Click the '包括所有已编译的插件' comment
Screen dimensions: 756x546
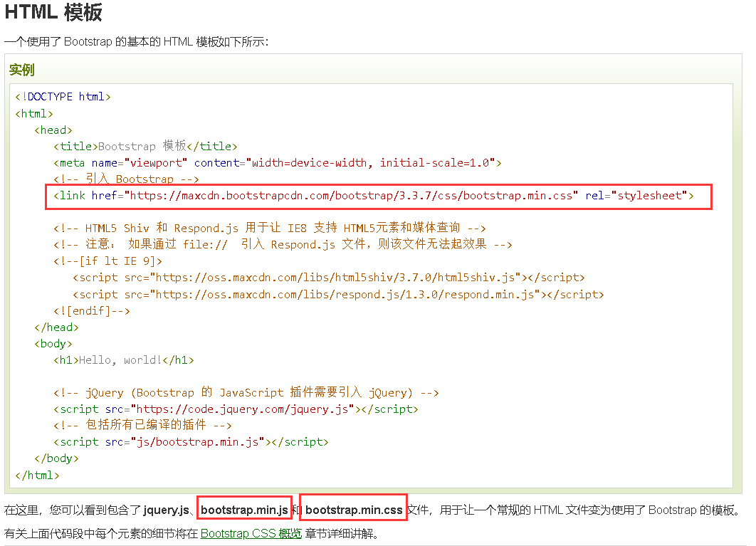[142, 425]
